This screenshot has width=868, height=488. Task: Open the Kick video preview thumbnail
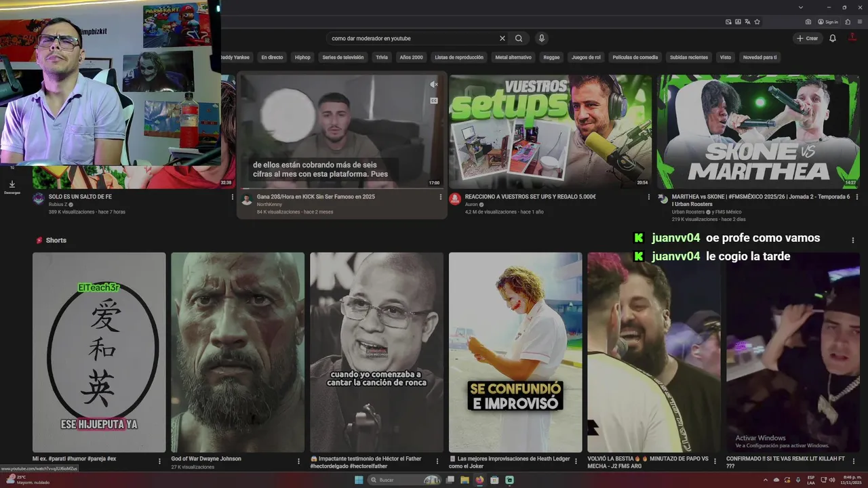(341, 131)
